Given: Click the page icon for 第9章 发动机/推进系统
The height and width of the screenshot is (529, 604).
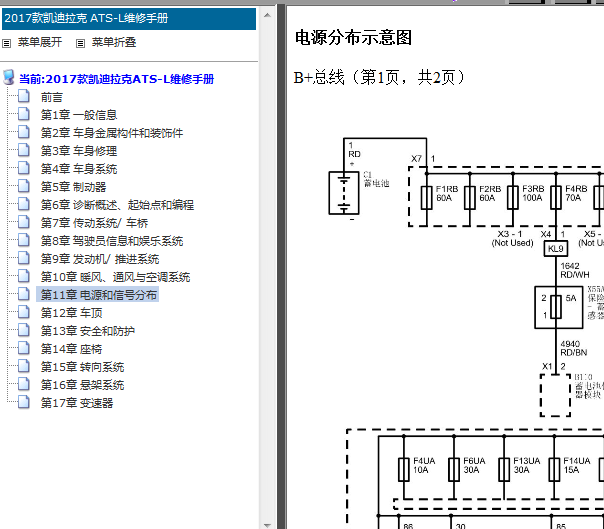Looking at the screenshot, I should [23, 258].
